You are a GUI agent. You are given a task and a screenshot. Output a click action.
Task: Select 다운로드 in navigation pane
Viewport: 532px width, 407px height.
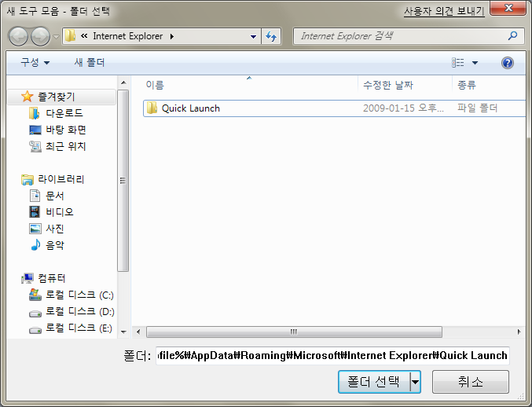pos(64,113)
